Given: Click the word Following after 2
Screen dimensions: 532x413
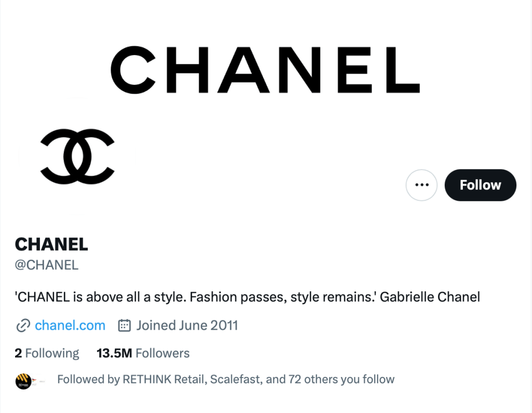Looking at the screenshot, I should coord(52,354).
